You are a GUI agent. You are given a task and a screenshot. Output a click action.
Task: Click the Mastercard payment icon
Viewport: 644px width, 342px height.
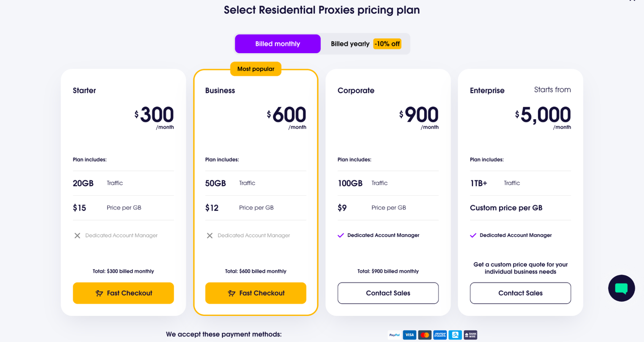425,335
